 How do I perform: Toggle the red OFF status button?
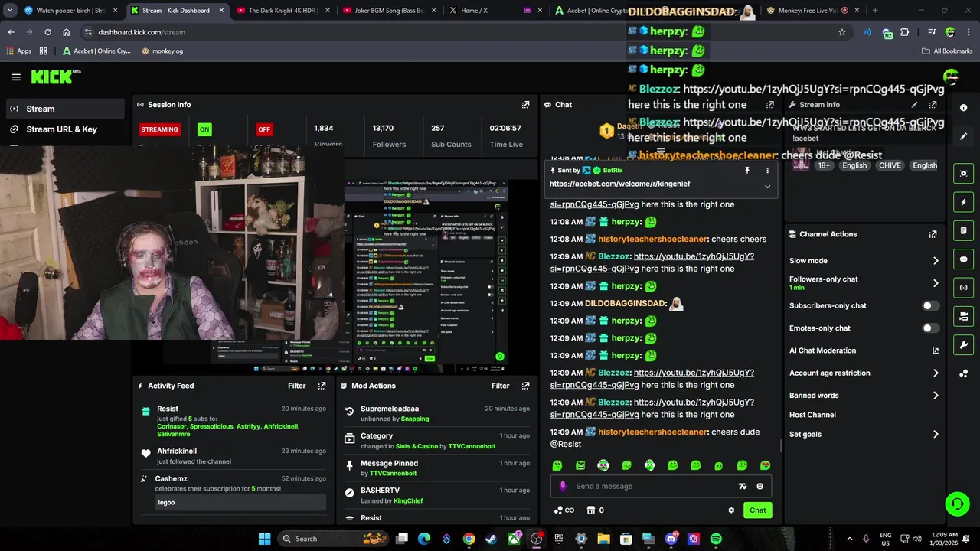(x=264, y=129)
